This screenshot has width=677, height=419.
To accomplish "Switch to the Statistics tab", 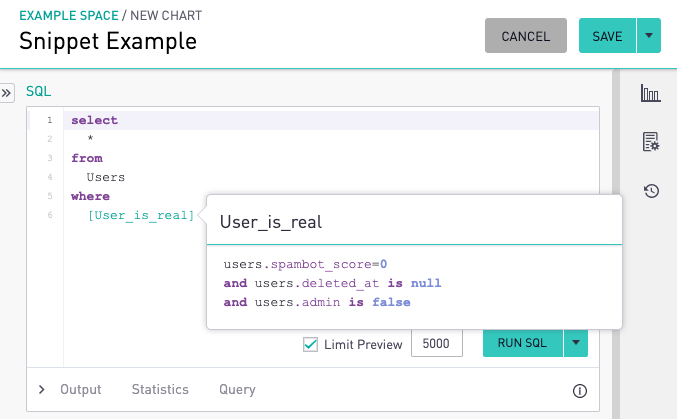I will pos(160,390).
